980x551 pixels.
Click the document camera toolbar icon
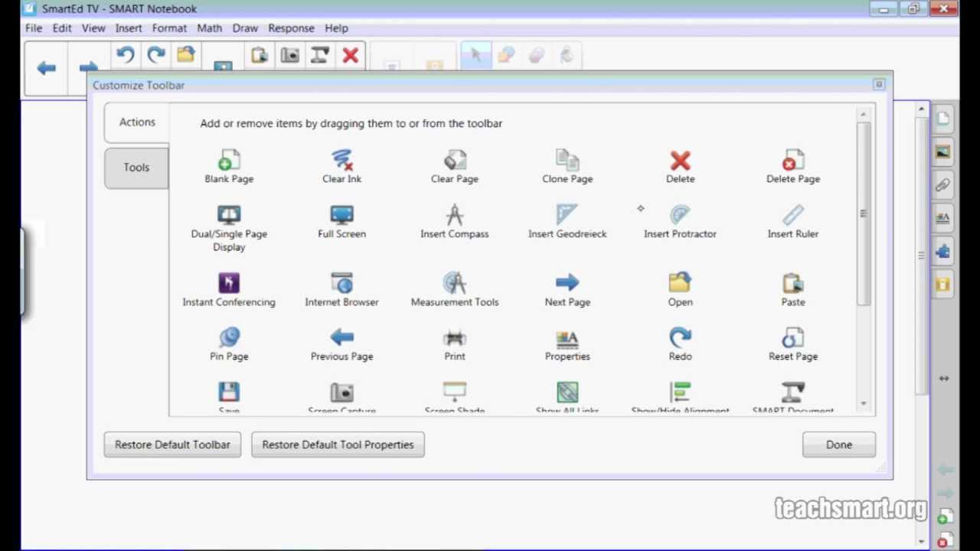pos(320,55)
